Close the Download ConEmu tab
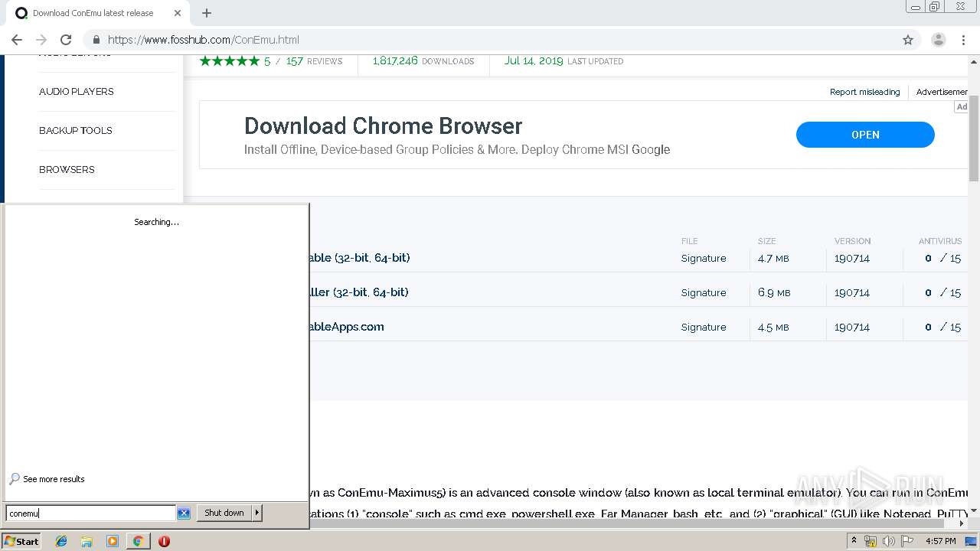The width and height of the screenshot is (980, 551). pyautogui.click(x=178, y=13)
